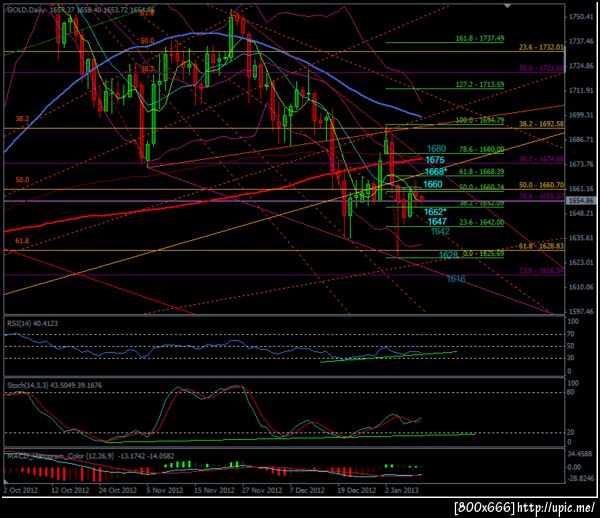This screenshot has width=600, height=518.
Task: Click the 19 Dec 2012 date label
Action: pyautogui.click(x=357, y=490)
